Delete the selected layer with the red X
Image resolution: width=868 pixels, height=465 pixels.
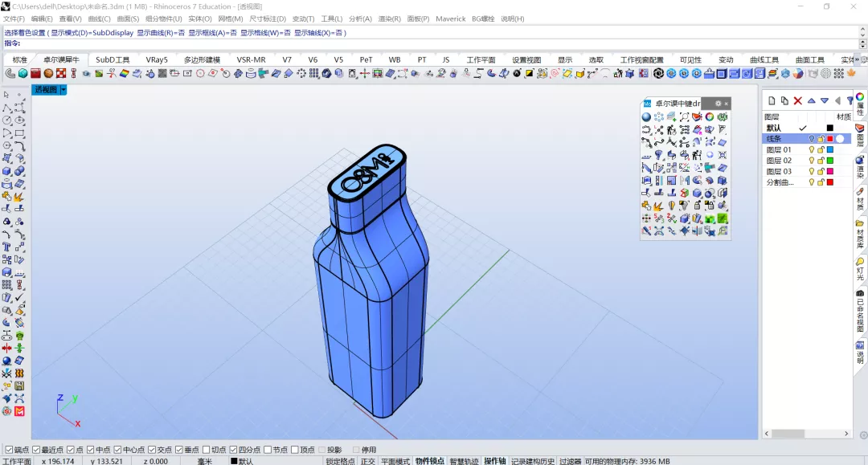click(x=798, y=100)
